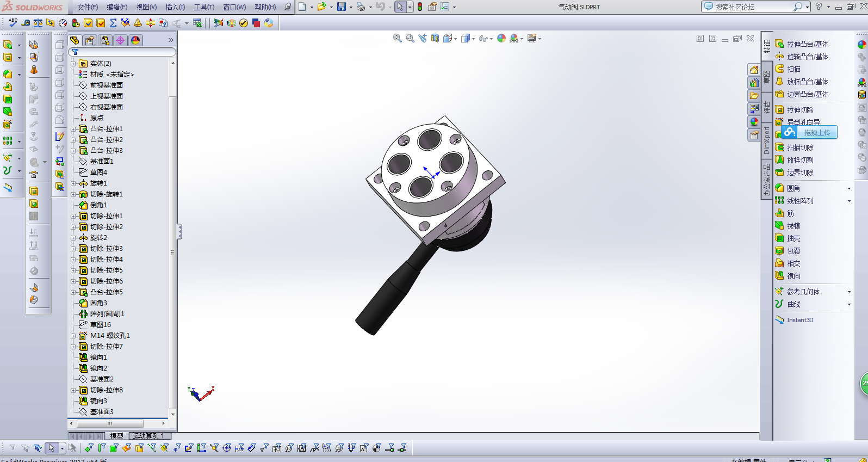Click feature tree filter input field
The width and height of the screenshot is (868, 462).
pos(123,52)
